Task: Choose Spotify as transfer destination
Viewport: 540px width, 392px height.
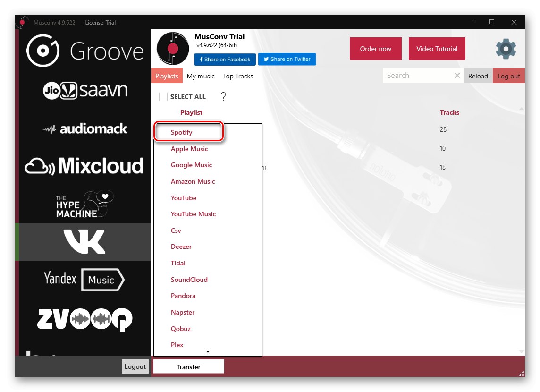Action: click(x=181, y=132)
